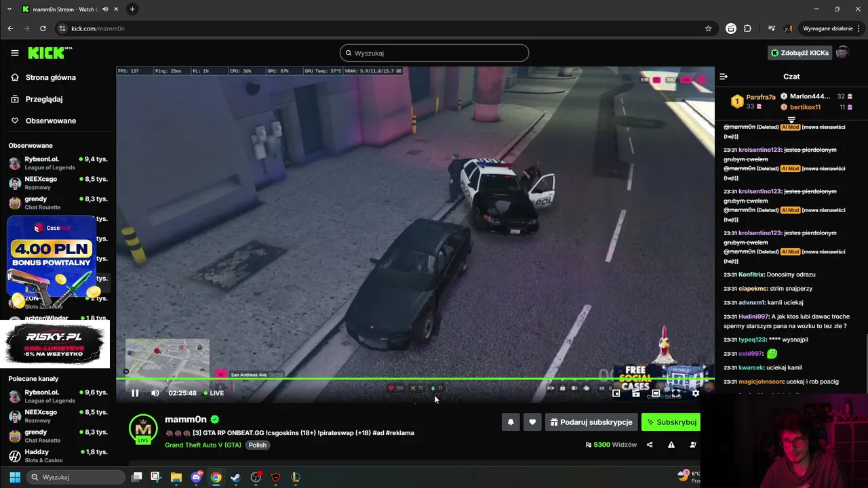This screenshot has height=488, width=868.
Task: Click username Konfitrix in chat
Action: click(751, 274)
